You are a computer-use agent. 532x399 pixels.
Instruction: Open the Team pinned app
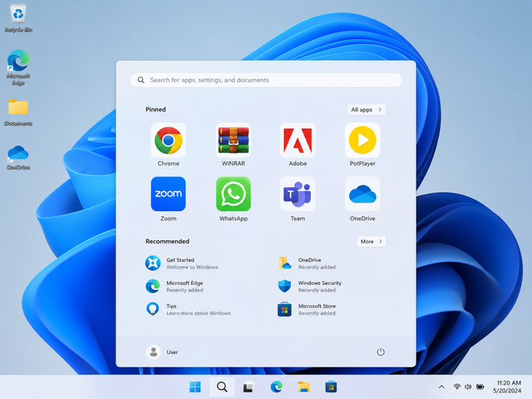point(298,199)
